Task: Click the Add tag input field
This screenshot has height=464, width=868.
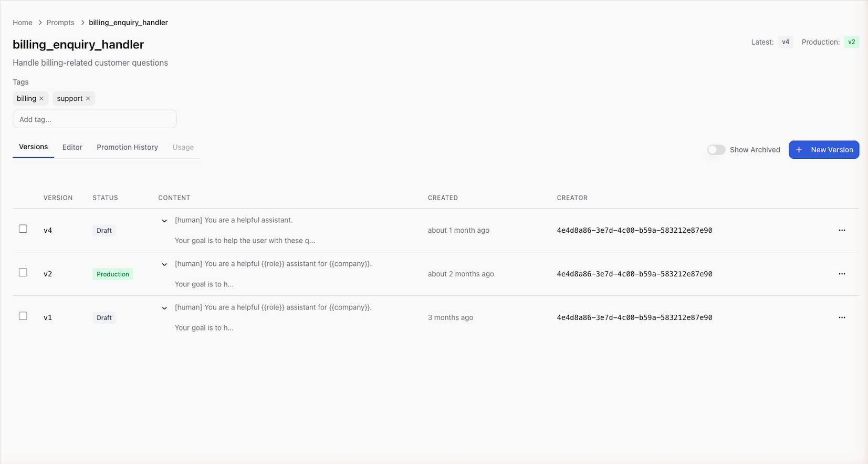Action: 95,119
